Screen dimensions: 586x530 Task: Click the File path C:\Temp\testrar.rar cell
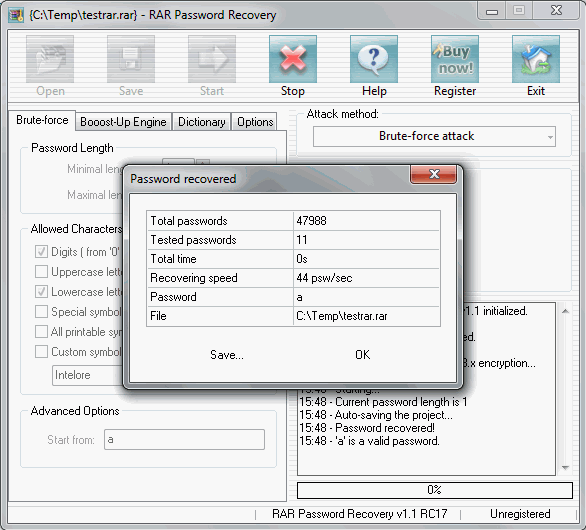click(x=367, y=316)
